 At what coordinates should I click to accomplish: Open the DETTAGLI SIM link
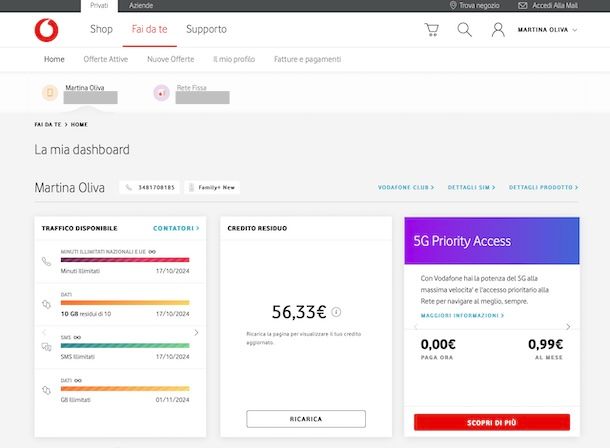pyautogui.click(x=472, y=187)
